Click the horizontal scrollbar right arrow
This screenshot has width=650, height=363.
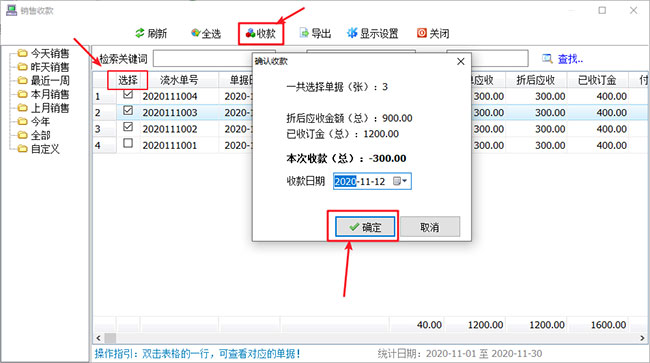click(643, 338)
